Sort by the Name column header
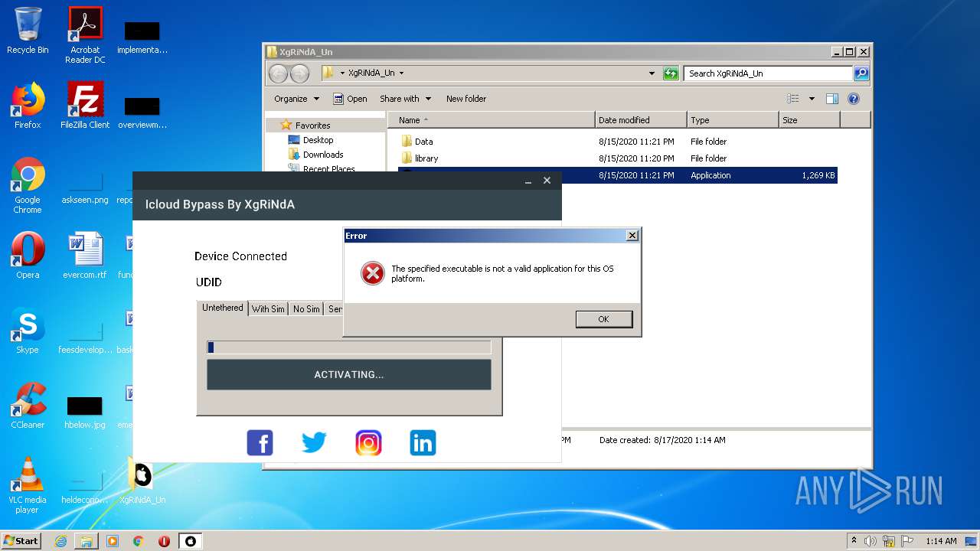This screenshot has width=980, height=551. [492, 120]
